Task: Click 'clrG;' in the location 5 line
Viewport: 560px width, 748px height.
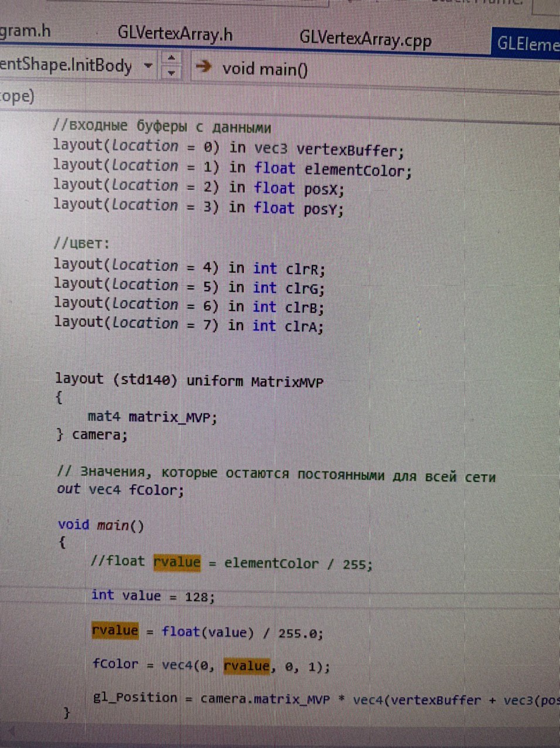Action: point(305,288)
